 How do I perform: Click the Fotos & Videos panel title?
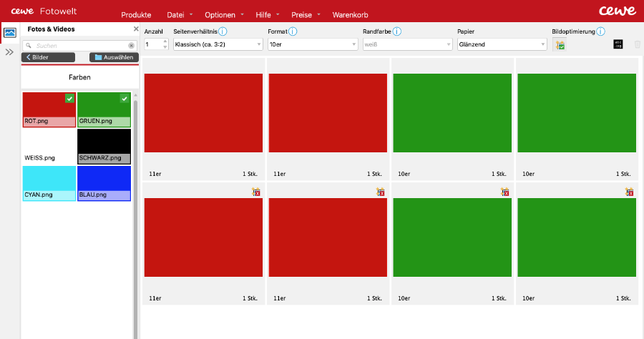(x=51, y=29)
